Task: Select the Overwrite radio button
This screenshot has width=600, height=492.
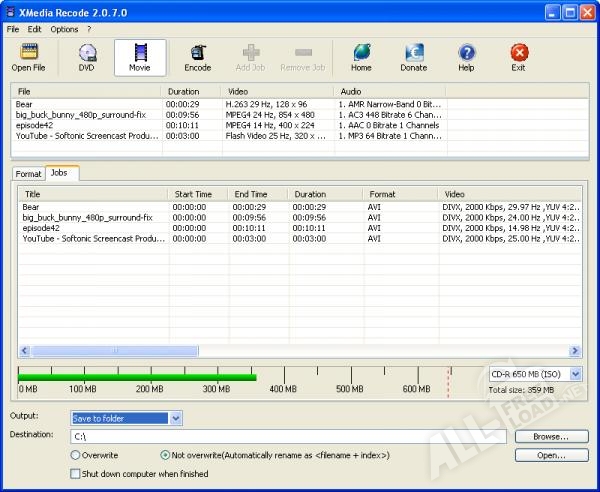Action: [76, 455]
